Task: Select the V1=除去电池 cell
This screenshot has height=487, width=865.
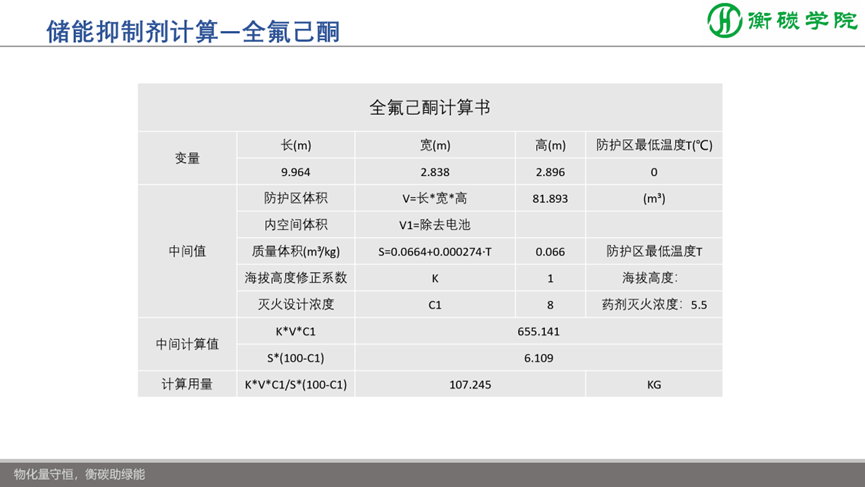Action: click(x=435, y=225)
